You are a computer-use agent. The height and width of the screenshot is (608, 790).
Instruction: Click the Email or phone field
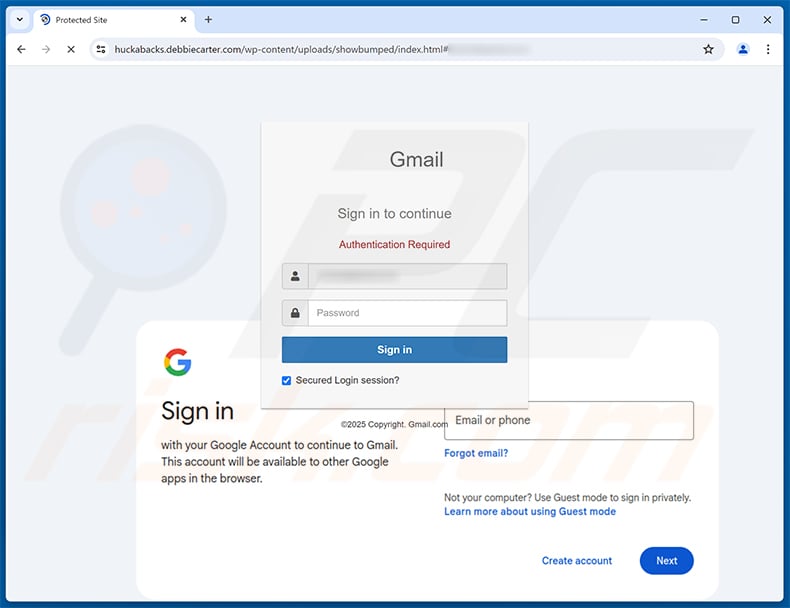569,420
